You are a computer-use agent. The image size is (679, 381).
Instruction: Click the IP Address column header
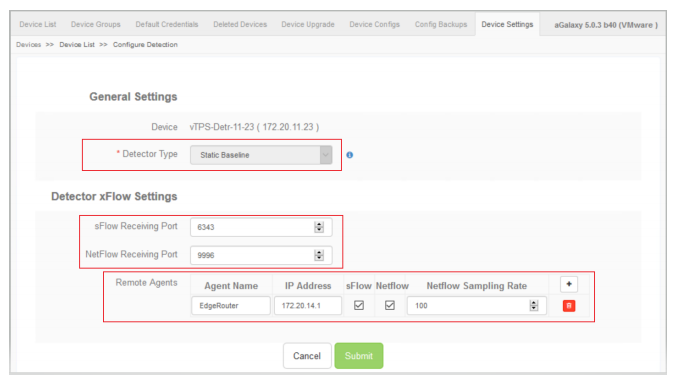(308, 286)
